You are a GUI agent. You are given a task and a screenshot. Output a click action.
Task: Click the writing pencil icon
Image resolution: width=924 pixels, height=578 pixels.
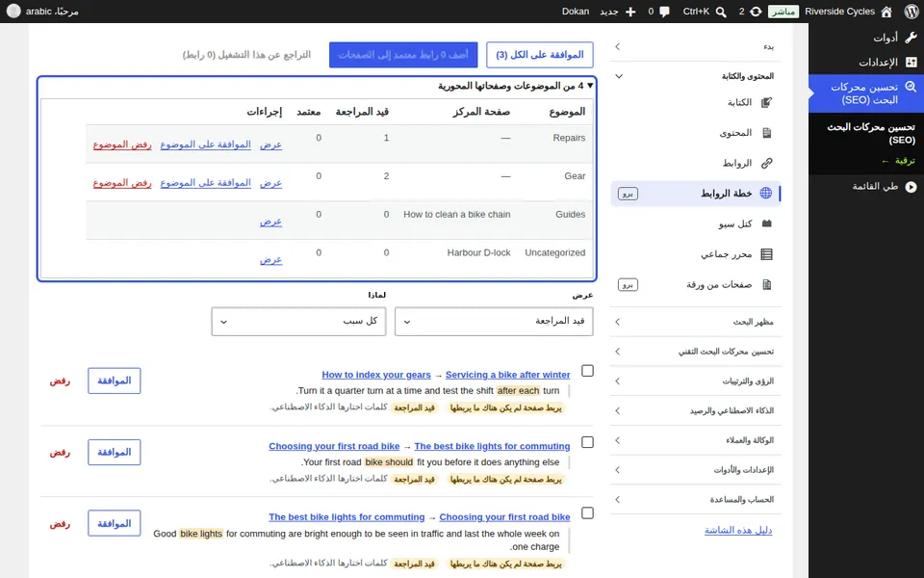[x=766, y=103]
